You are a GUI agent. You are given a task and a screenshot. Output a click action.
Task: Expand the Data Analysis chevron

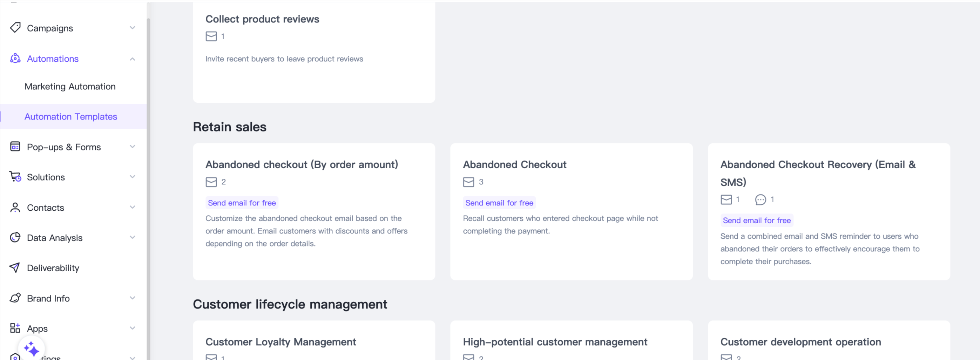(133, 238)
